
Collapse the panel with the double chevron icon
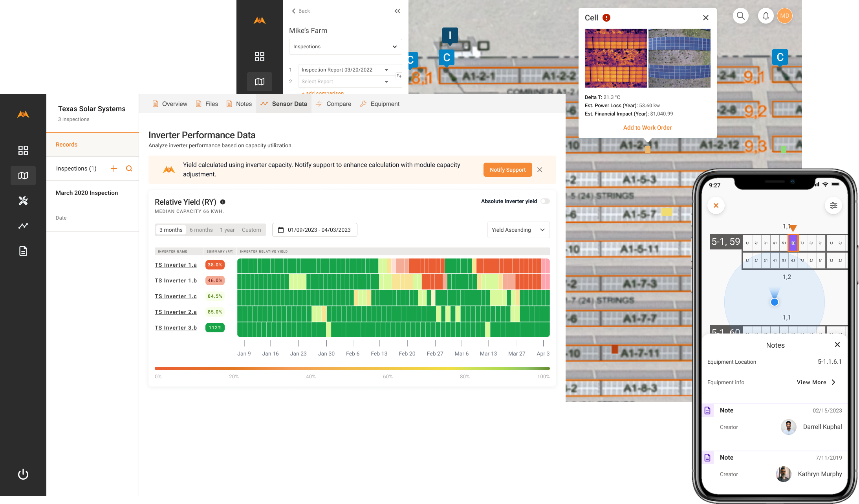pos(397,11)
